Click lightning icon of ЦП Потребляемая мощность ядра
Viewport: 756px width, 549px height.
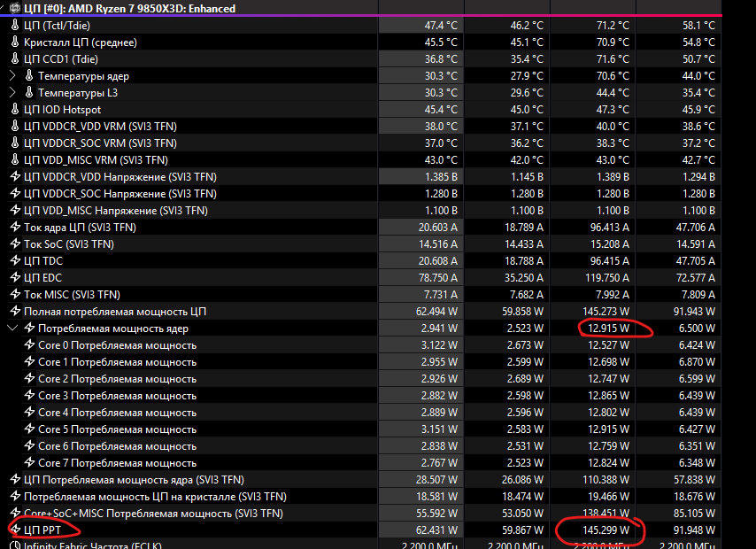pyautogui.click(x=15, y=480)
